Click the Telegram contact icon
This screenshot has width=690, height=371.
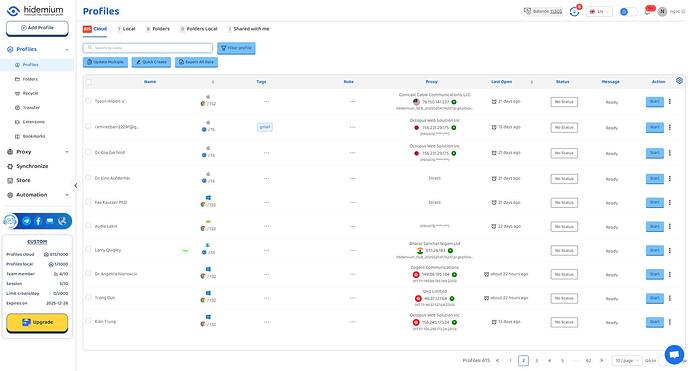(26, 221)
